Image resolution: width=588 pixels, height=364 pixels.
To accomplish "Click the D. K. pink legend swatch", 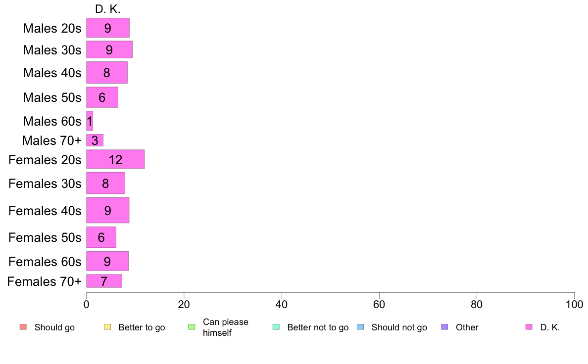I will coord(529,327).
